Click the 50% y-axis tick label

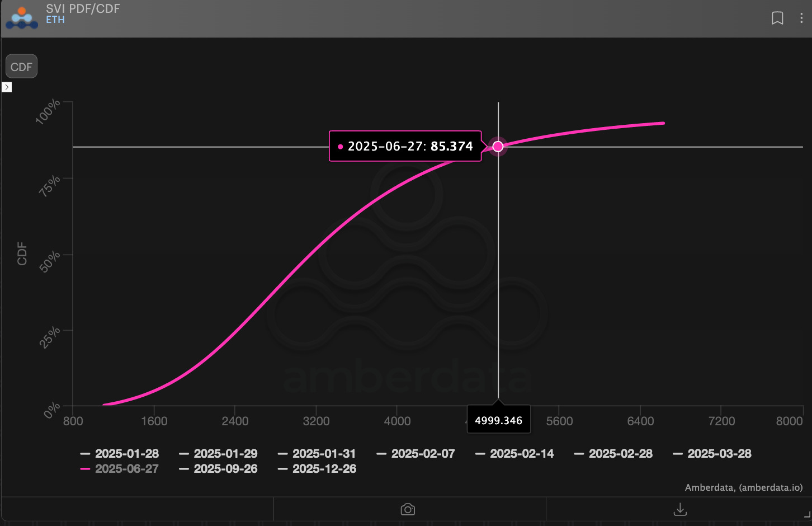(50, 261)
